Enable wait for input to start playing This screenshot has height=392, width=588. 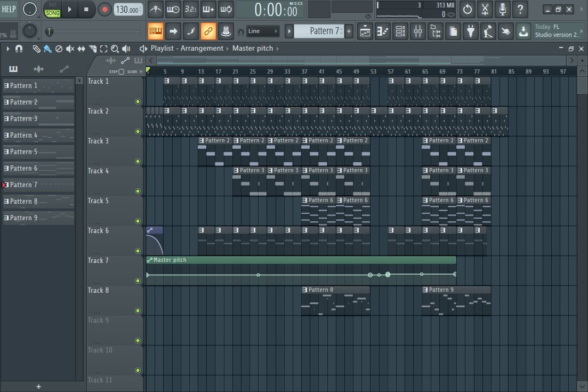(x=173, y=10)
